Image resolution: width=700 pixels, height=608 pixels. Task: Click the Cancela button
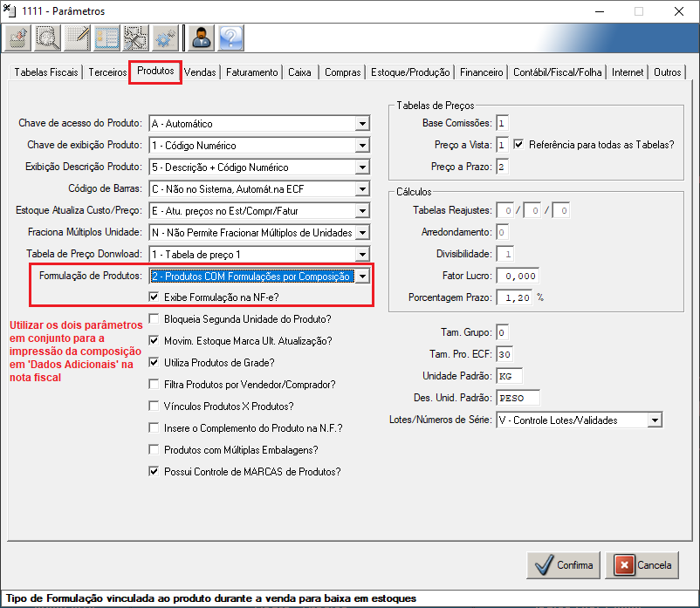click(642, 565)
